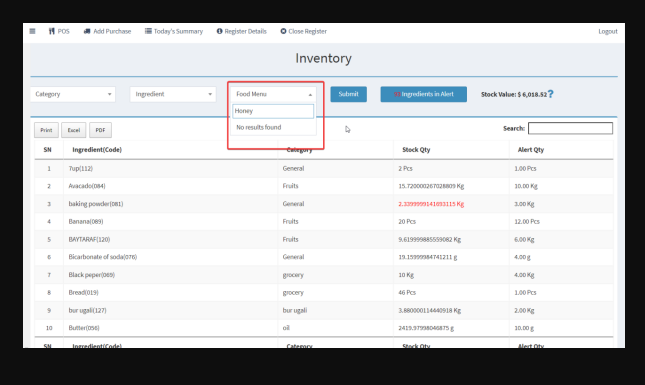
Task: Click the Today's Summary list icon
Action: point(148,31)
